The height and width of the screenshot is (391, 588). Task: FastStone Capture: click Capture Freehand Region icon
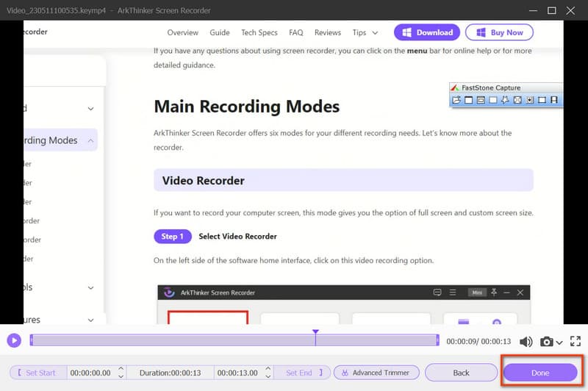coord(505,100)
